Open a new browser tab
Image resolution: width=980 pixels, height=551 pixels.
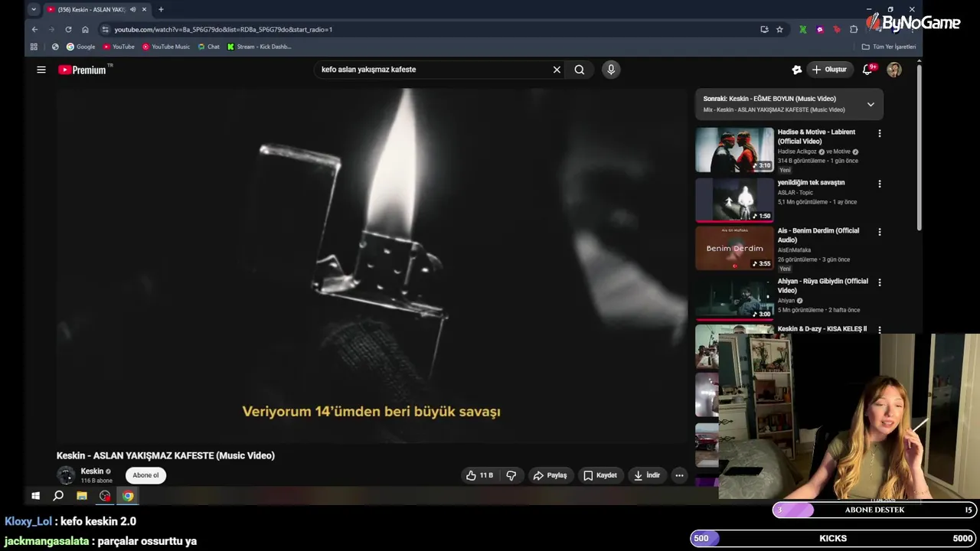pos(161,9)
